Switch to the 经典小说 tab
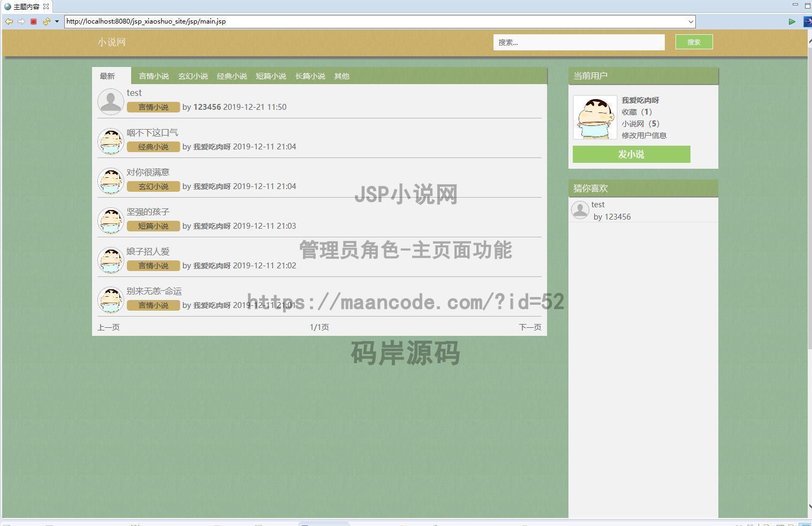The height and width of the screenshot is (526, 812). [x=232, y=76]
